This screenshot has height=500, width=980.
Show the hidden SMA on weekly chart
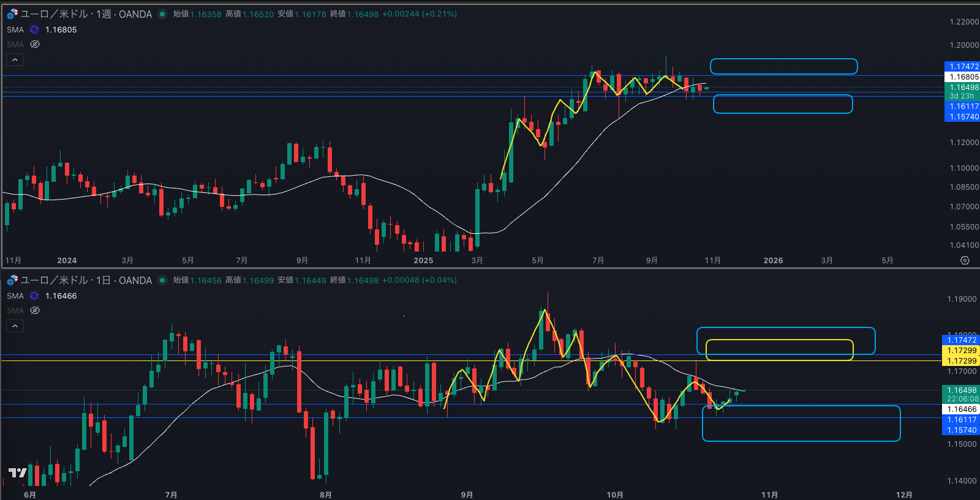tap(35, 44)
